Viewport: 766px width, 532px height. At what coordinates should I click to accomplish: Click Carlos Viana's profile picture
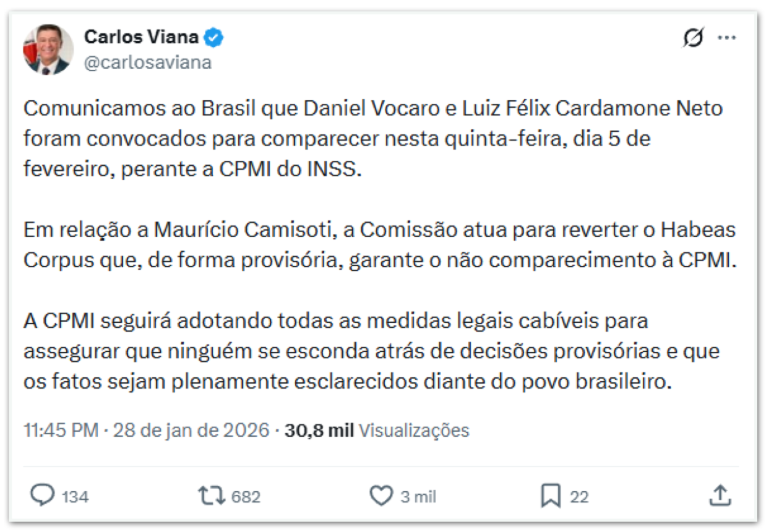pos(48,49)
